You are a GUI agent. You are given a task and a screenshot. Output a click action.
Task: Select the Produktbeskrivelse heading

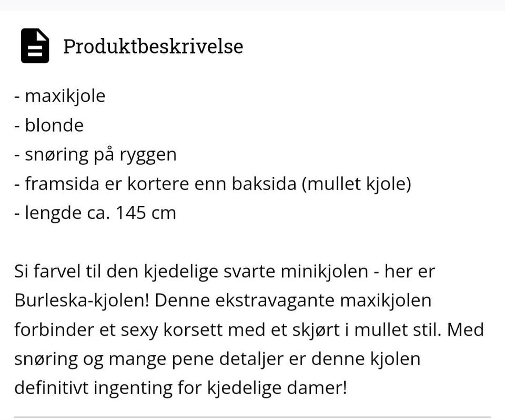tap(153, 46)
